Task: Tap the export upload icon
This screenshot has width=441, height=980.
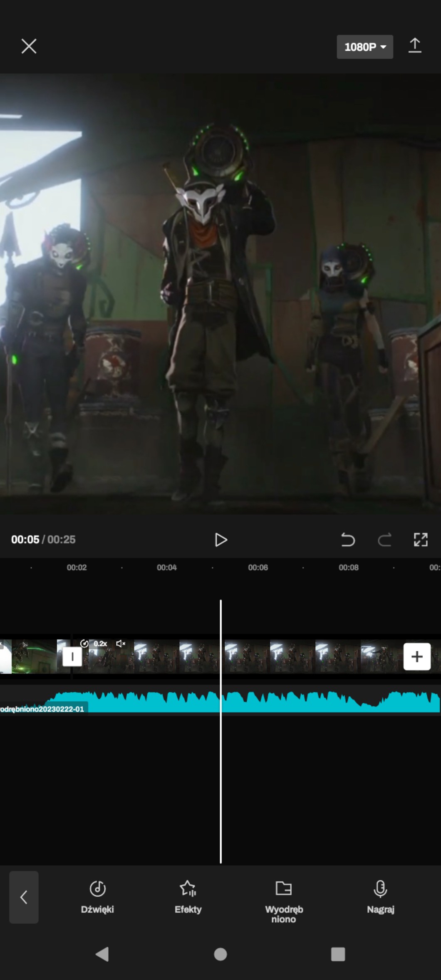Action: [414, 46]
